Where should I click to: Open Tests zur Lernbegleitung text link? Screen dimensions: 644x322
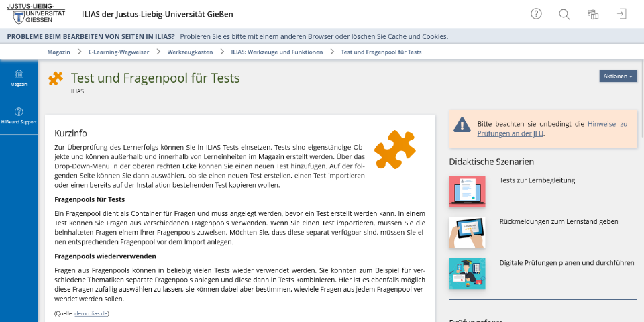tap(537, 180)
